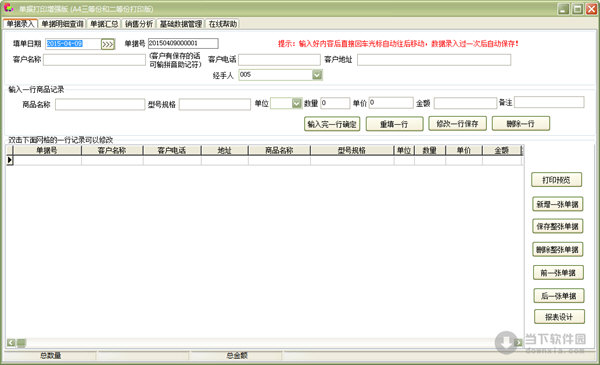600x365 pixels.
Task: Focus the 商品名称 input field
Action: tap(100, 104)
